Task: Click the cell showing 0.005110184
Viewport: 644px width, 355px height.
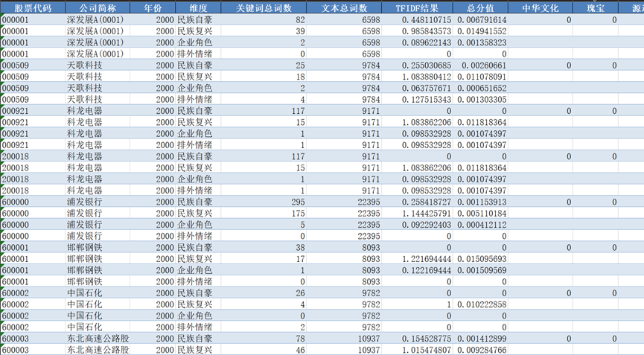Action: 480,214
